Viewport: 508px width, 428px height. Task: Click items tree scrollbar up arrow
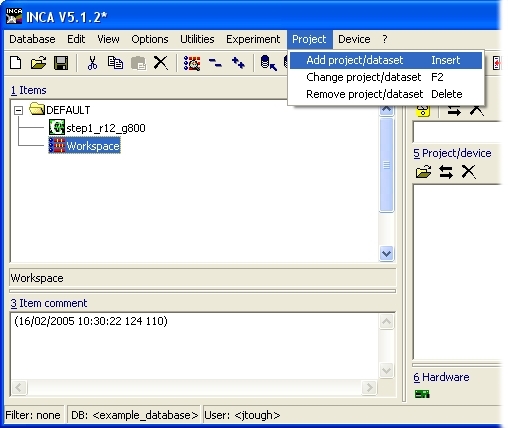click(x=387, y=110)
